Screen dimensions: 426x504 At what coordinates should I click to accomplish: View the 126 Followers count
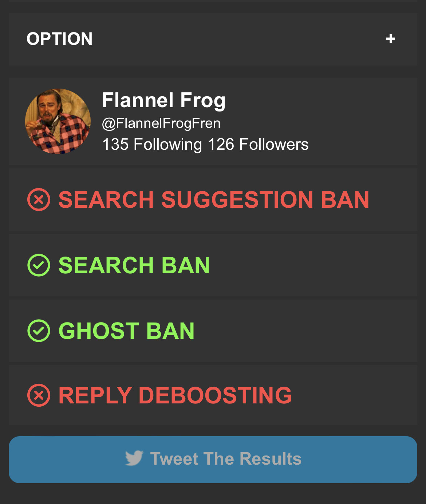click(x=258, y=144)
